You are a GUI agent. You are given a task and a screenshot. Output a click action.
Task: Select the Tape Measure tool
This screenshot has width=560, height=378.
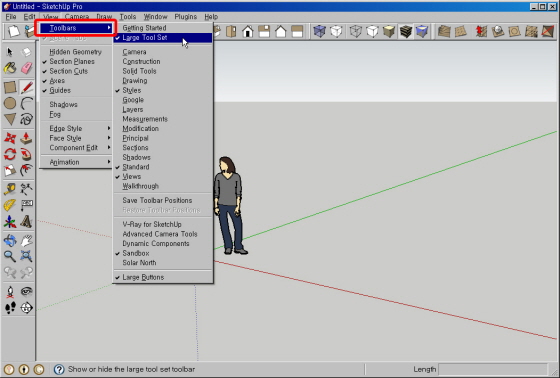click(x=10, y=189)
